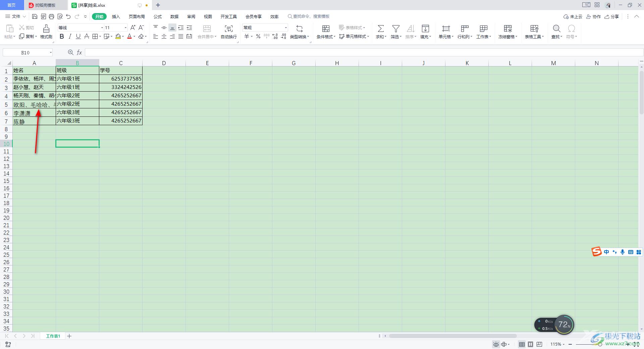
Task: Decrease cell indent
Action: tap(181, 28)
